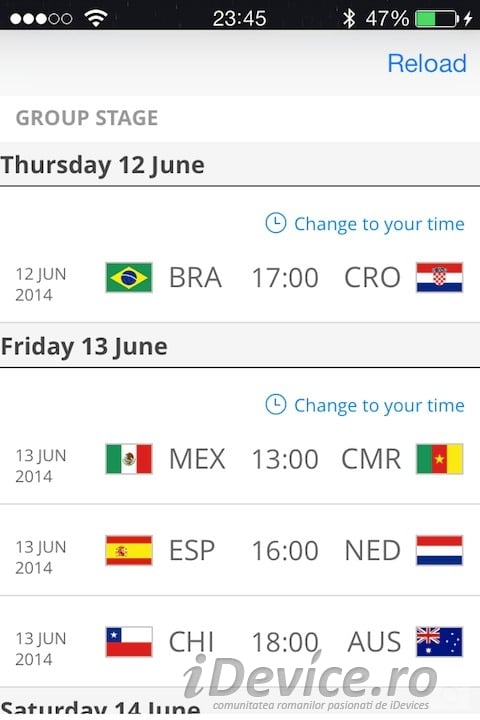Click the clock icon under Friday 13 June
Screen dimensions: 480x720
click(x=276, y=405)
